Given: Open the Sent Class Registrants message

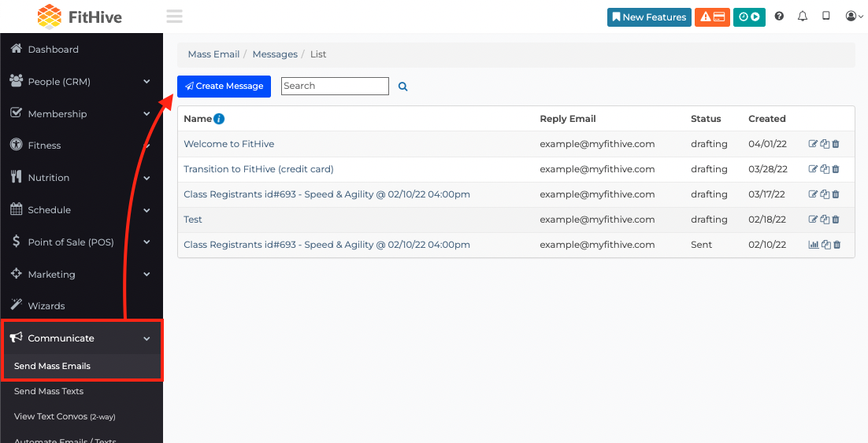Looking at the screenshot, I should pos(327,245).
